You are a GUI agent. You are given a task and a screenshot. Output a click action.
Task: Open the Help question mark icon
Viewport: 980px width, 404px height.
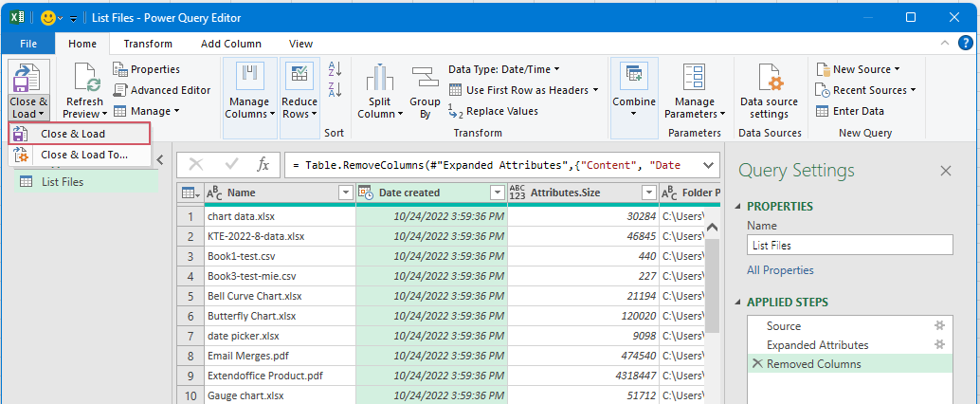(965, 44)
